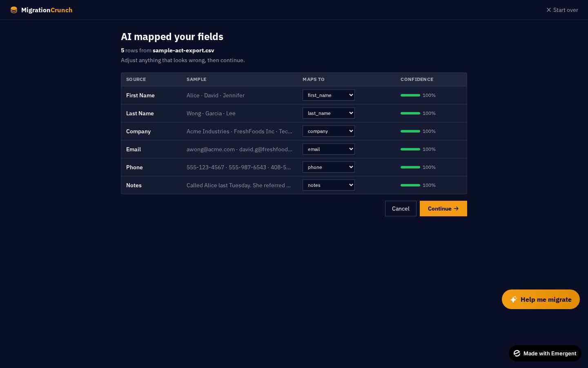
Task: Click the Company sample values cell
Action: click(x=240, y=131)
